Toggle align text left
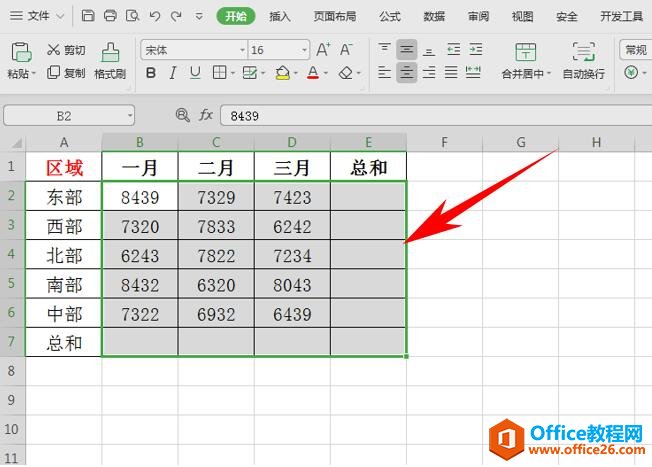The image size is (652, 467). click(385, 73)
